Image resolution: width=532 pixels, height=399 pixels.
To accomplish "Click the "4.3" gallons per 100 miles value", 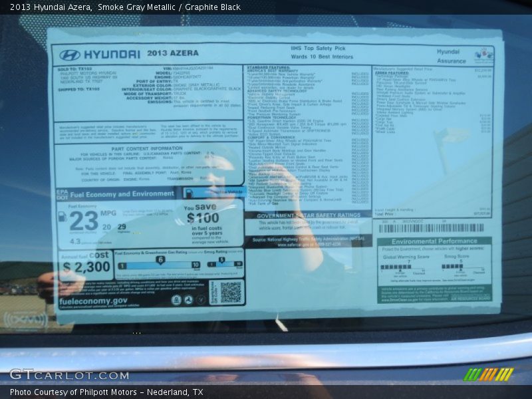I will (x=75, y=241).
